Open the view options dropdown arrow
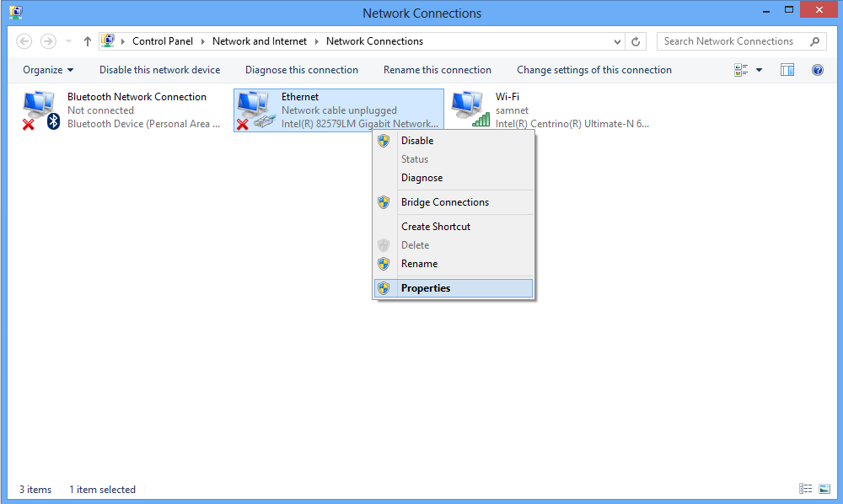 (760, 70)
